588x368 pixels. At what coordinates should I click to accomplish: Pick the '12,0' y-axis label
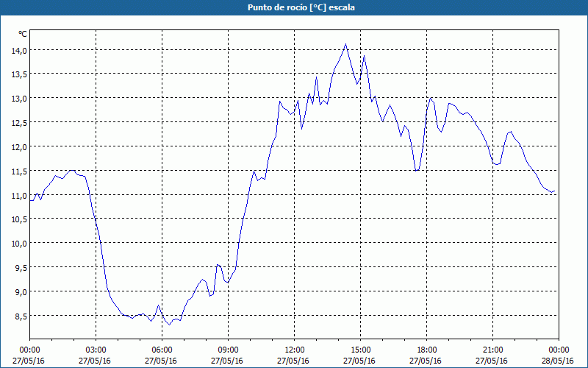[x=19, y=146]
